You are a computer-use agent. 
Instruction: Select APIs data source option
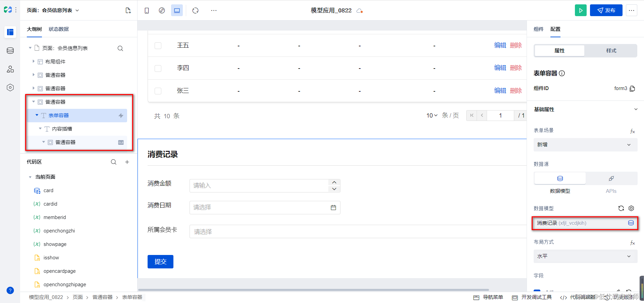pyautogui.click(x=611, y=178)
